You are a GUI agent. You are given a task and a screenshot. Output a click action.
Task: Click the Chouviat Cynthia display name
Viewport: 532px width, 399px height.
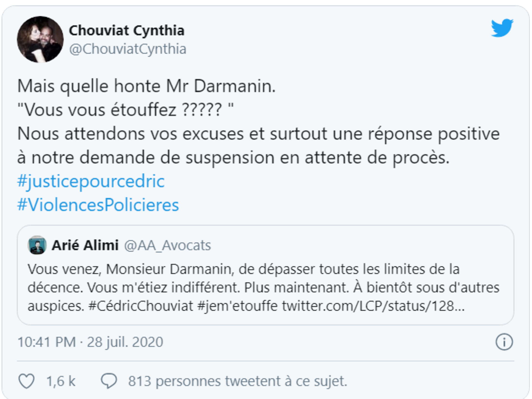coord(126,30)
